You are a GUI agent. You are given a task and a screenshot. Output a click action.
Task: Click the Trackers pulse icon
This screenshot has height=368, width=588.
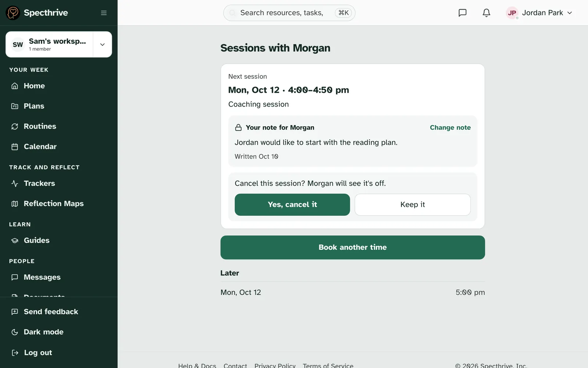point(15,183)
